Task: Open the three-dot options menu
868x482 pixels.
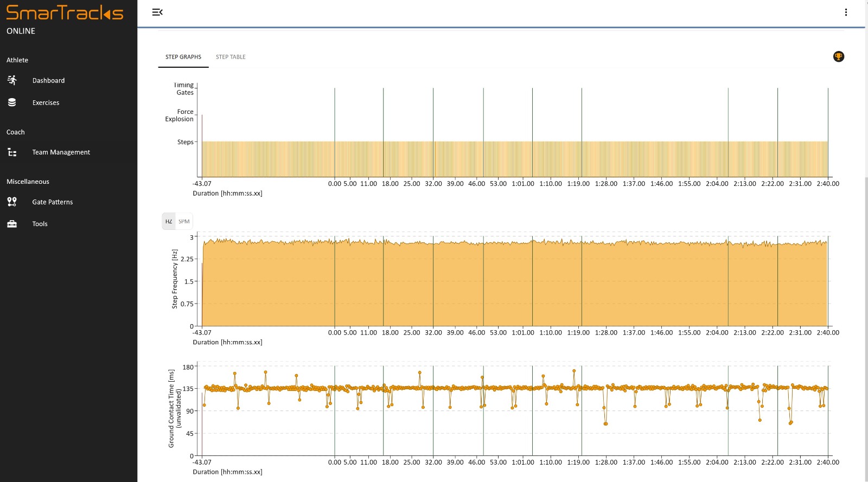Action: [846, 12]
